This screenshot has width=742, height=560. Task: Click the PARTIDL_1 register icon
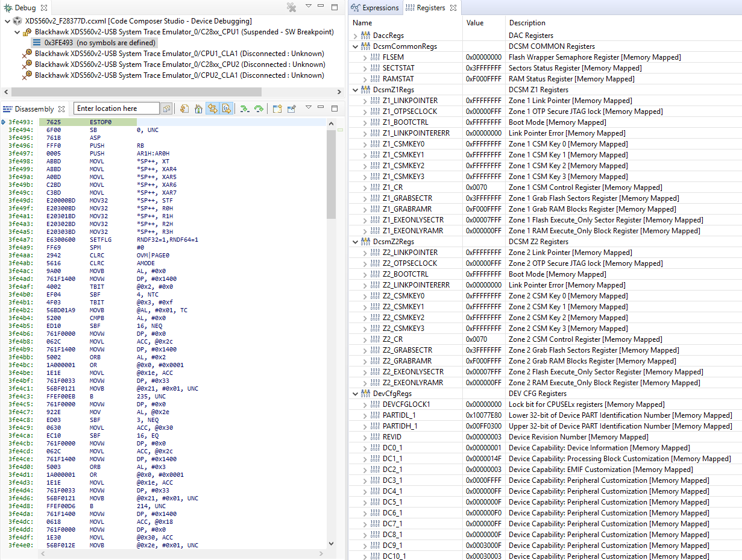[375, 415]
